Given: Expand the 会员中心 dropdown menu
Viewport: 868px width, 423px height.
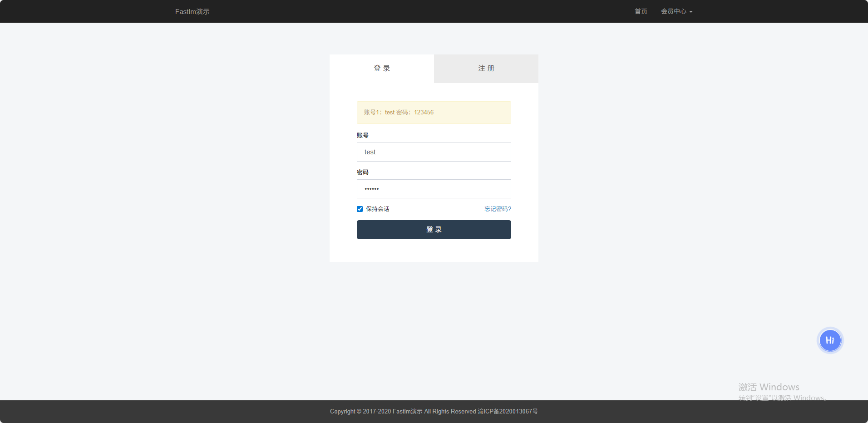Looking at the screenshot, I should (674, 11).
